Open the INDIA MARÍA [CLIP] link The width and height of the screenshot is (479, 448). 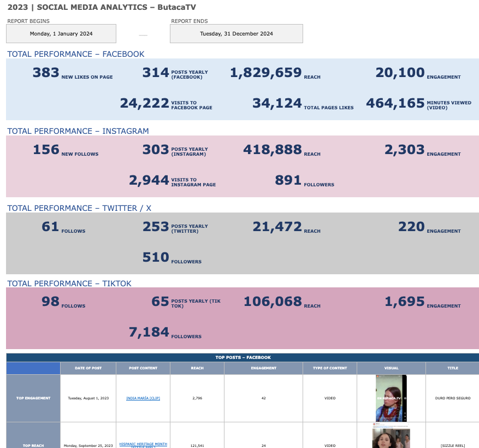click(x=143, y=398)
